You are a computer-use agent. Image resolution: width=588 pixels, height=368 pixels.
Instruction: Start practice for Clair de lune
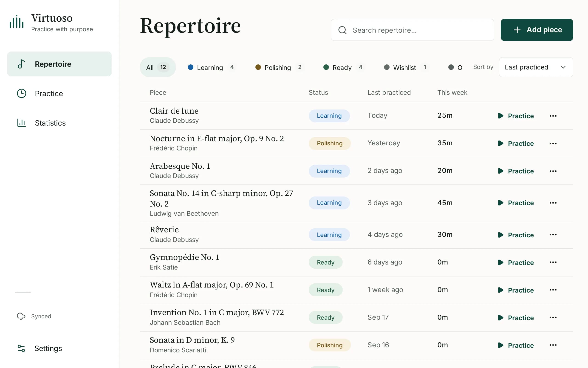point(516,116)
